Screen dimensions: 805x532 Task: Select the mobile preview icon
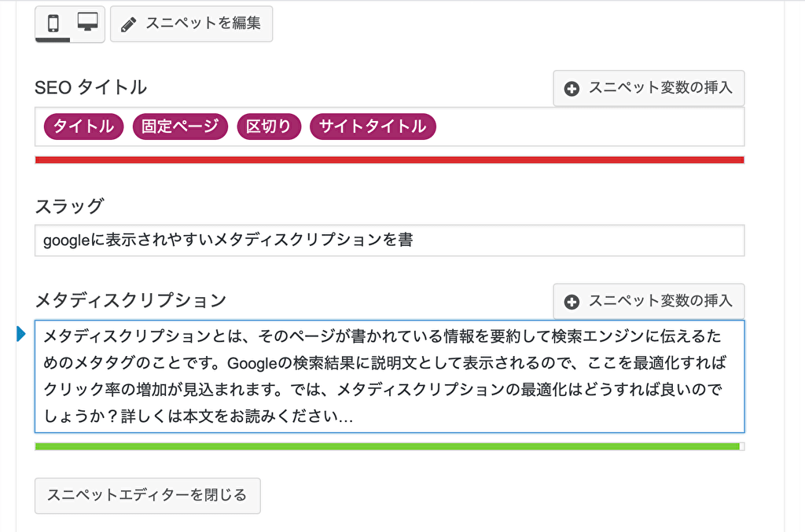53,24
